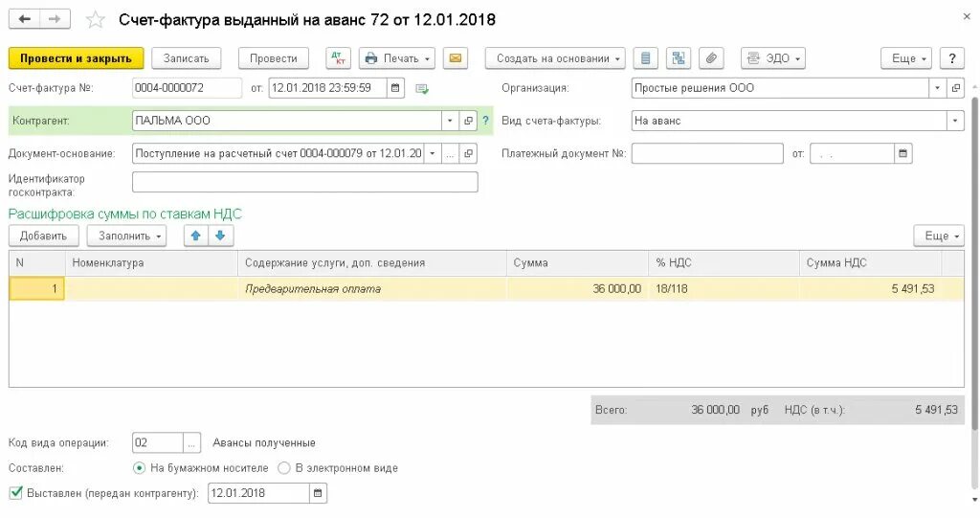
Task: Click Содержание услуги, доп. сведения column header
Action: (x=372, y=262)
